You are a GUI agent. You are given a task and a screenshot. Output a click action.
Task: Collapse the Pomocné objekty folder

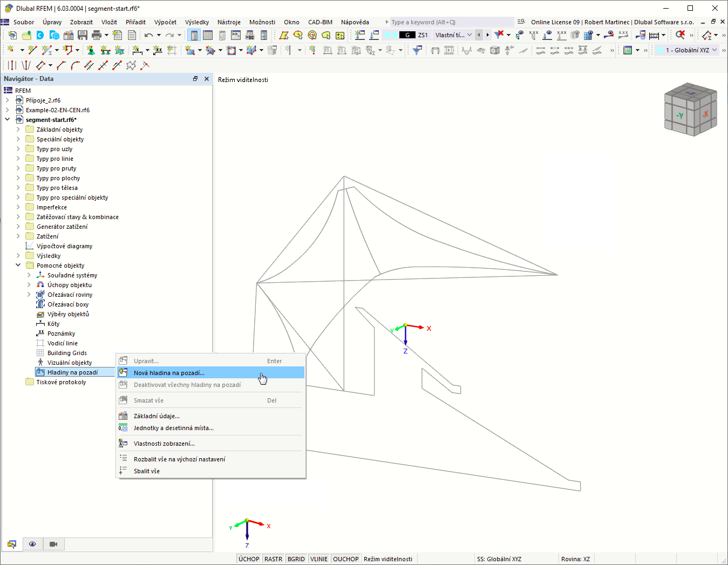pos(18,266)
